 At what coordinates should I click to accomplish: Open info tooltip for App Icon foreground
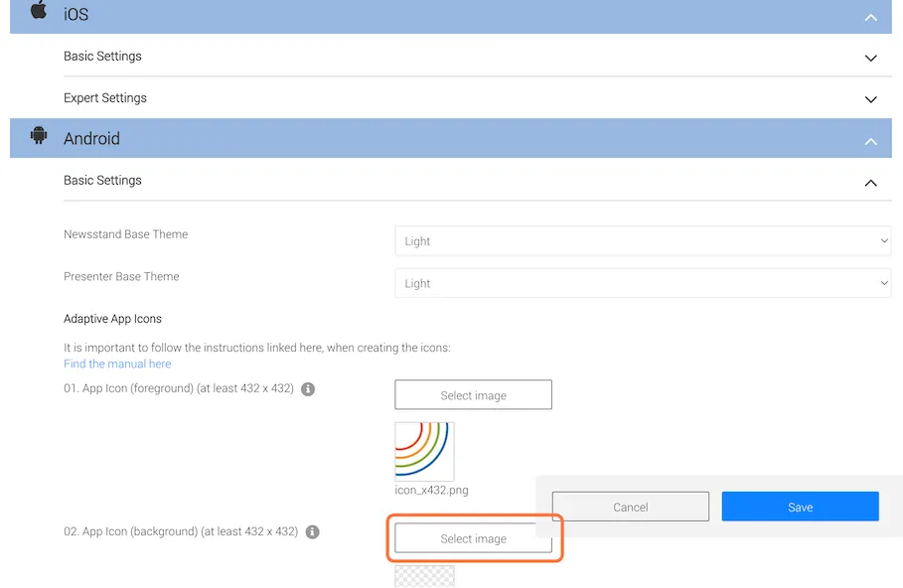tap(308, 389)
